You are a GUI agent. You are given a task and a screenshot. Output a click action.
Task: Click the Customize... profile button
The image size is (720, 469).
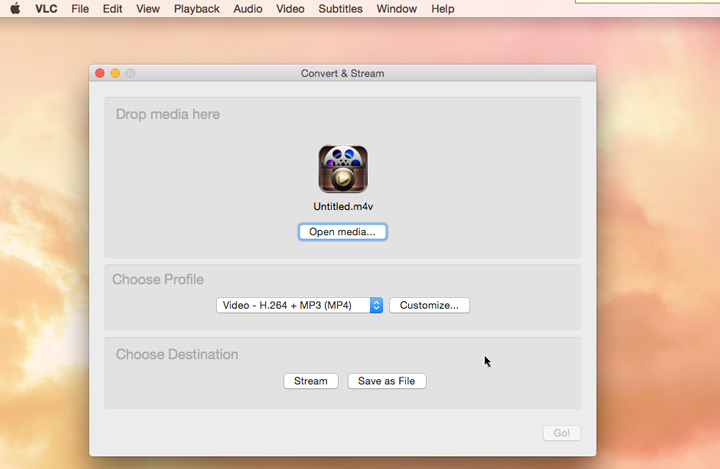tap(429, 305)
